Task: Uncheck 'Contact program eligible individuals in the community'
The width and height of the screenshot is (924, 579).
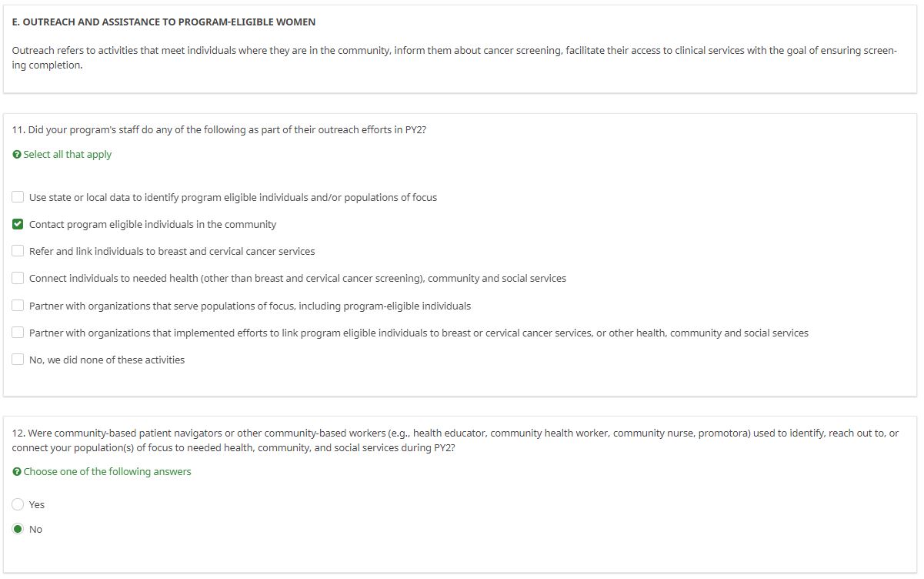Action: [x=18, y=224]
